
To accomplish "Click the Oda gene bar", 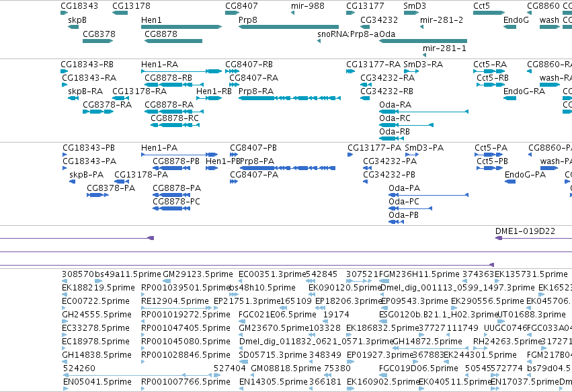I will click(423, 41).
